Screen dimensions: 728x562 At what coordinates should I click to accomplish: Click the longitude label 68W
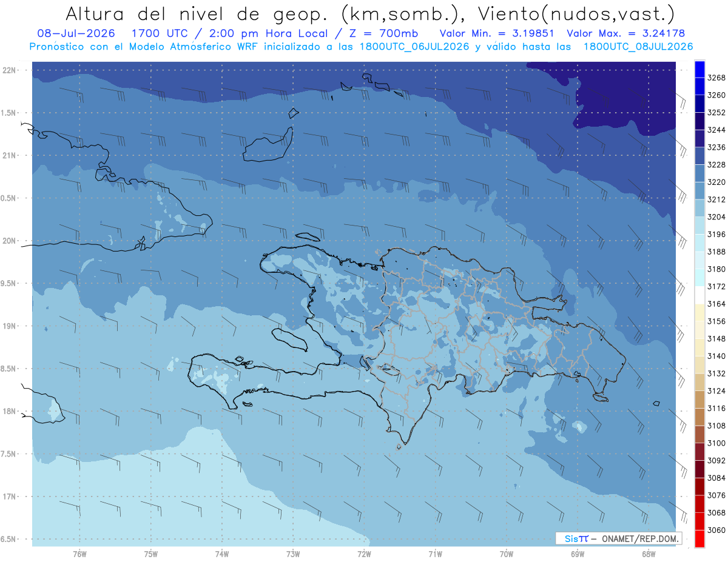coord(649,554)
